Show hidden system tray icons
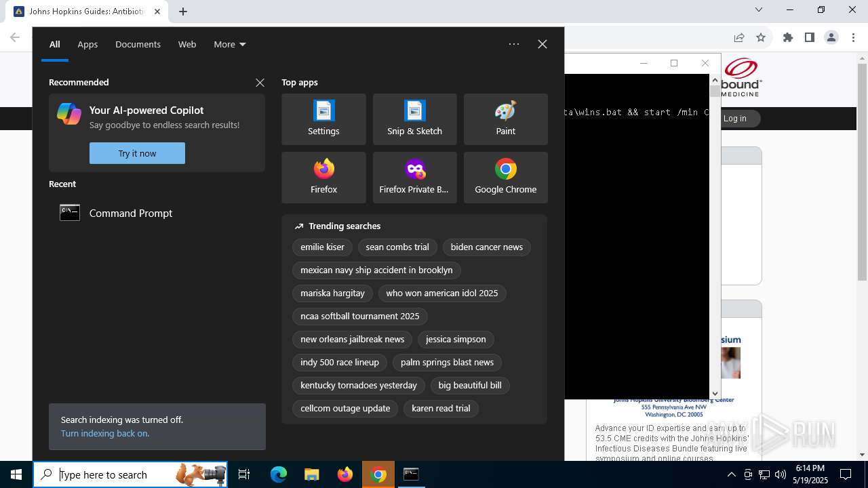The height and width of the screenshot is (488, 868). coord(731,474)
